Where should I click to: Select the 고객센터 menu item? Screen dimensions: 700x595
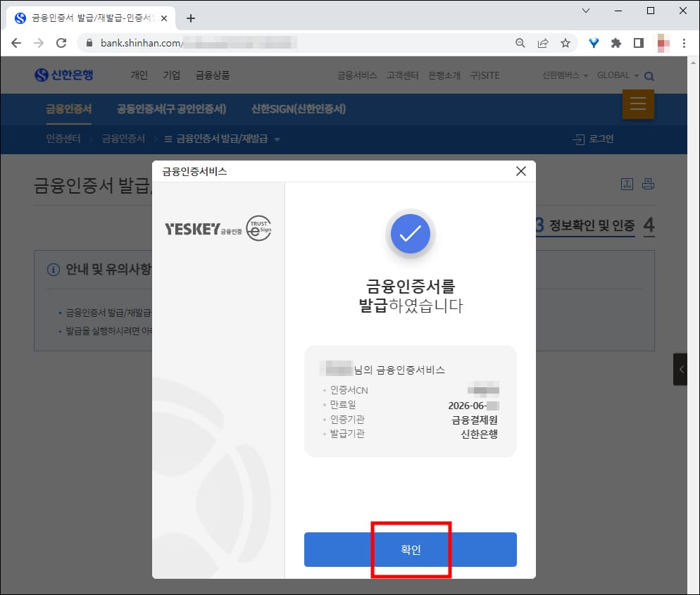[401, 75]
